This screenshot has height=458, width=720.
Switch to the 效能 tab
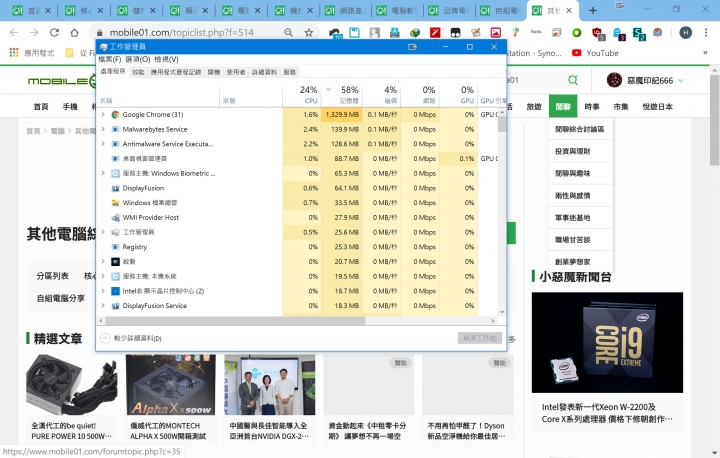tap(138, 72)
